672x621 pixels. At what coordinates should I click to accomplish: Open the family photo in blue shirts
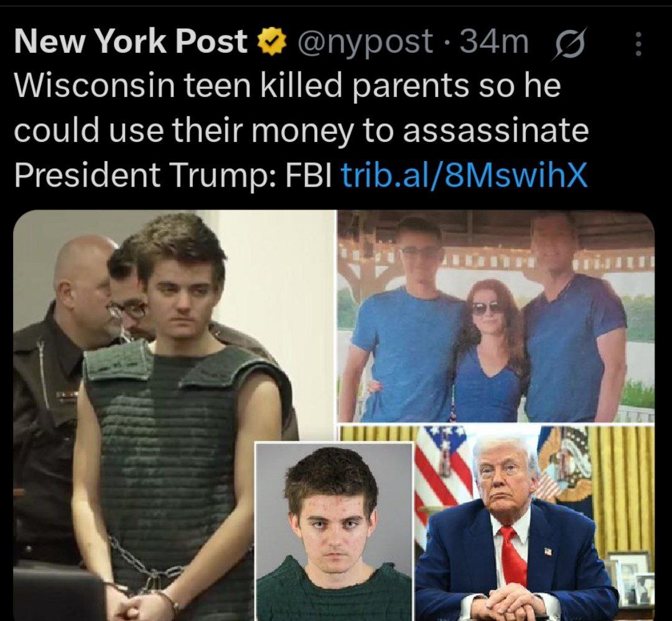[497, 316]
